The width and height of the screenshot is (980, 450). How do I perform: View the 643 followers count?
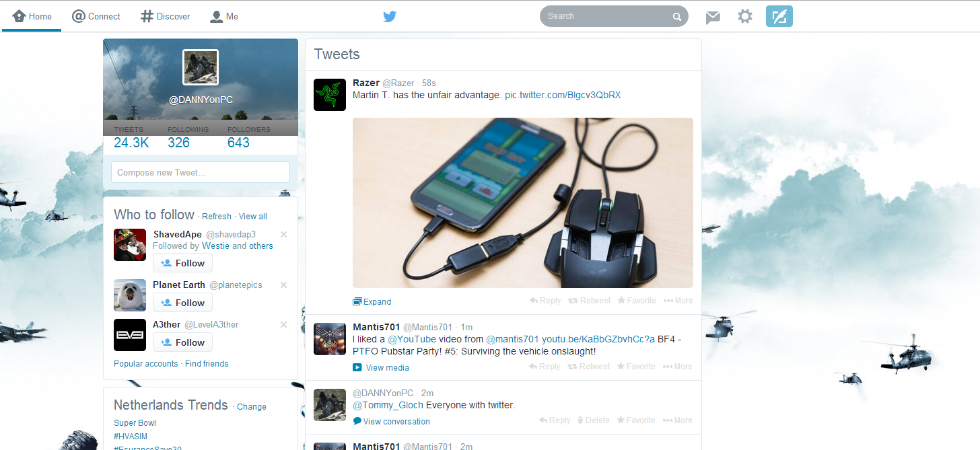238,143
